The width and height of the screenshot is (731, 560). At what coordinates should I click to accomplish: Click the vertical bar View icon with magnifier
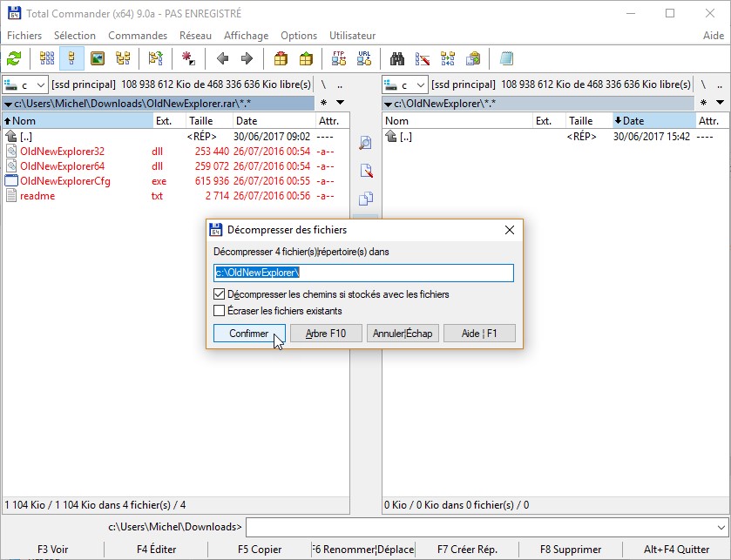(x=366, y=143)
